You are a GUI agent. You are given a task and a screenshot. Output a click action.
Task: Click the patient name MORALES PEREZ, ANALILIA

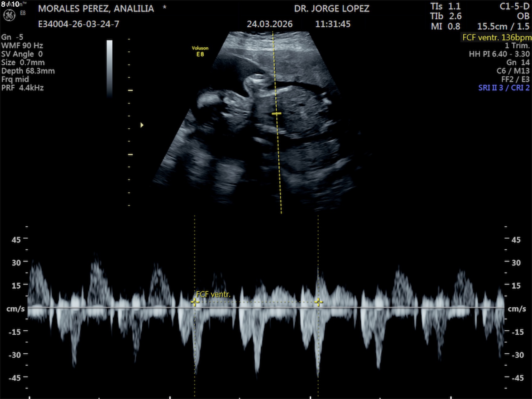[x=96, y=9]
